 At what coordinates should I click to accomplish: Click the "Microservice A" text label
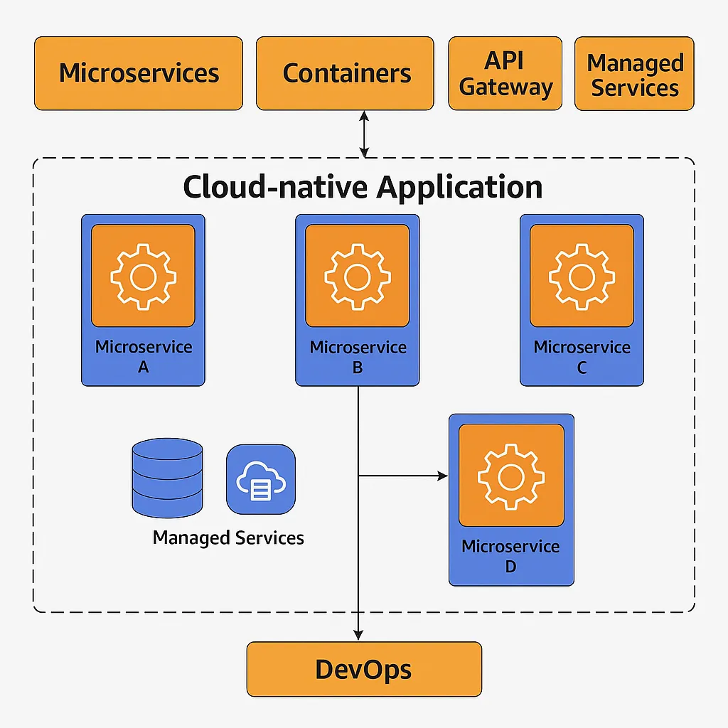point(144,357)
